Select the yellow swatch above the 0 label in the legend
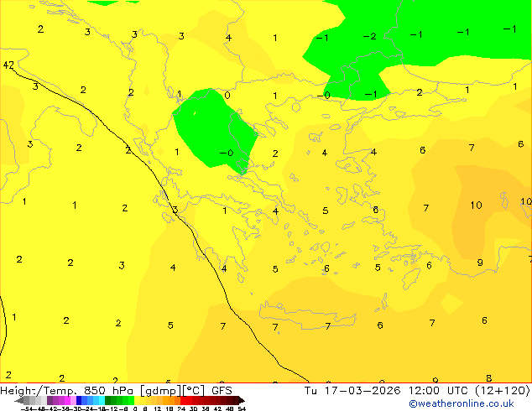 pos(137,400)
